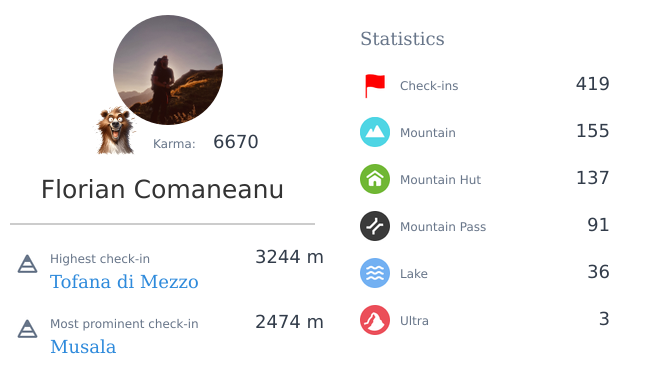Click the triangle icon beside Most prominent check-in
The image size is (650, 385).
[27, 329]
